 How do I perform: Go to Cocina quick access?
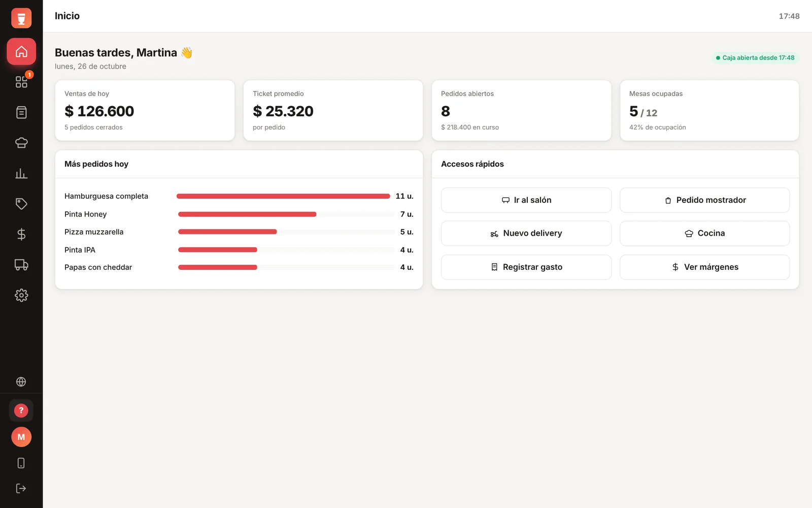pyautogui.click(x=705, y=233)
